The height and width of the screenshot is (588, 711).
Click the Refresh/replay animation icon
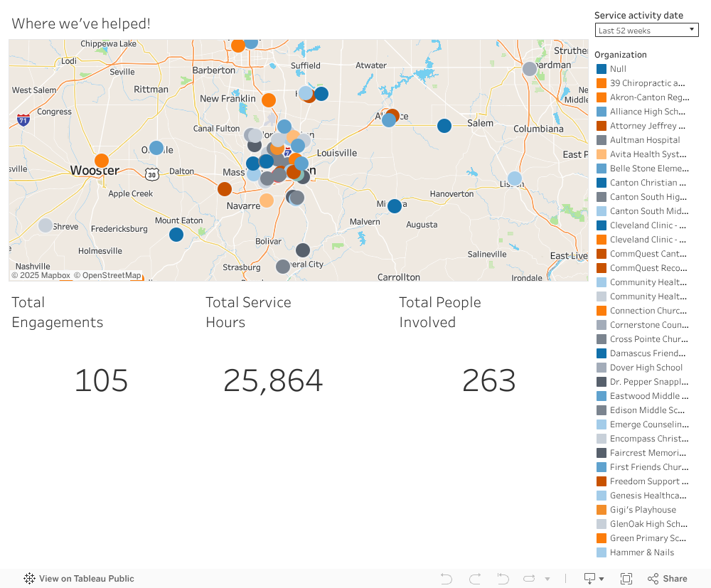click(x=530, y=579)
